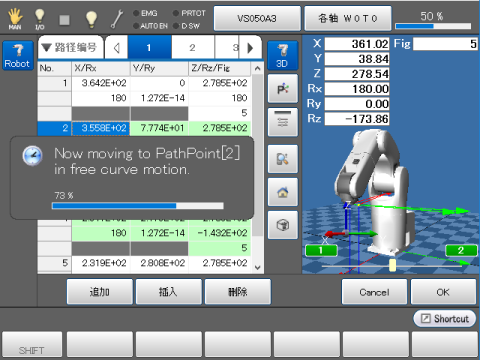Screen dimensions: 480x360
Task: Click the I/O light bulb icon
Action: click(40, 19)
